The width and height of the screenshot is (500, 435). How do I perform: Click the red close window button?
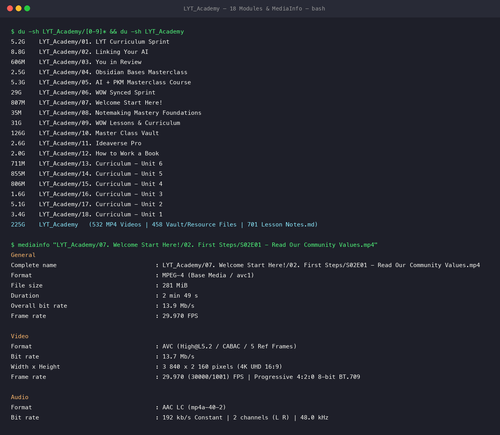coord(10,8)
